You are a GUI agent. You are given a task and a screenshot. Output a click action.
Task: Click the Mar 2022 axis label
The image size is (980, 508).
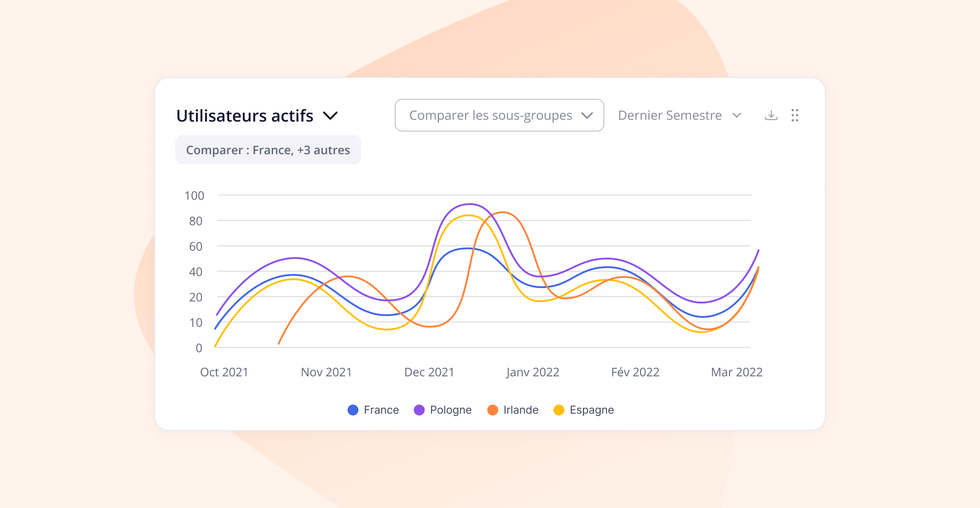pyautogui.click(x=736, y=372)
